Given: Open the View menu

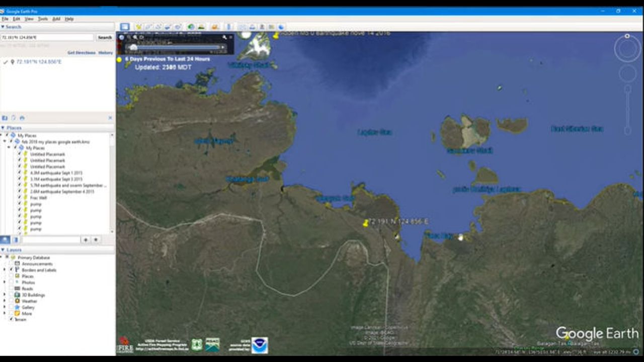Looking at the screenshot, I should click(x=29, y=19).
